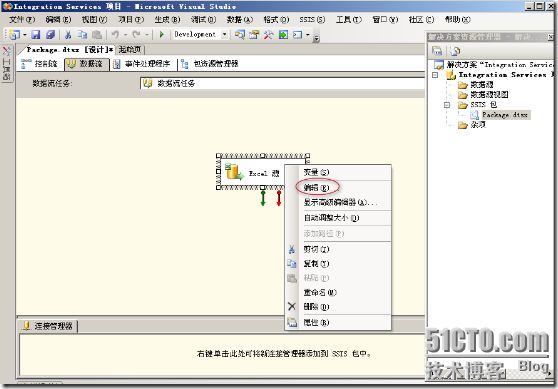
Task: Switch to the 数据流 designer tab
Action: (86, 64)
